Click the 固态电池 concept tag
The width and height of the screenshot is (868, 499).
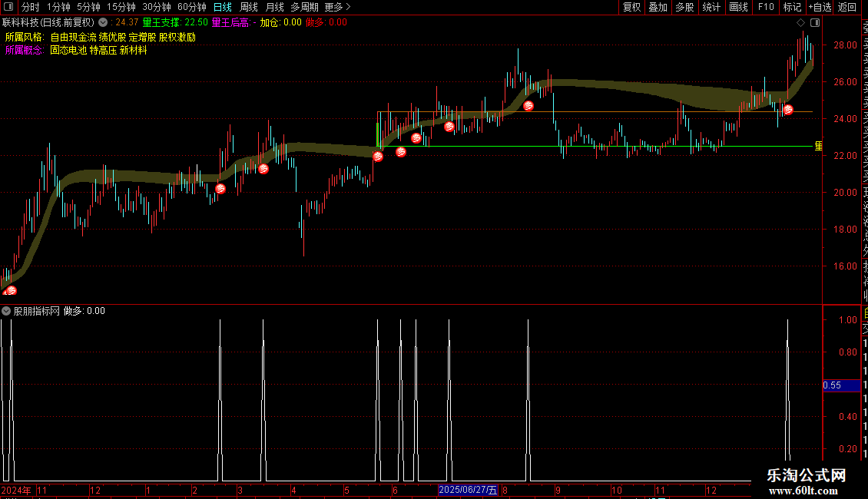click(68, 50)
